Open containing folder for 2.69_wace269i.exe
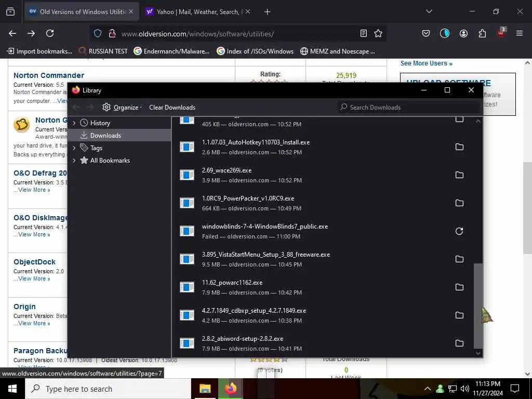This screenshot has height=399, width=532. pos(459,175)
